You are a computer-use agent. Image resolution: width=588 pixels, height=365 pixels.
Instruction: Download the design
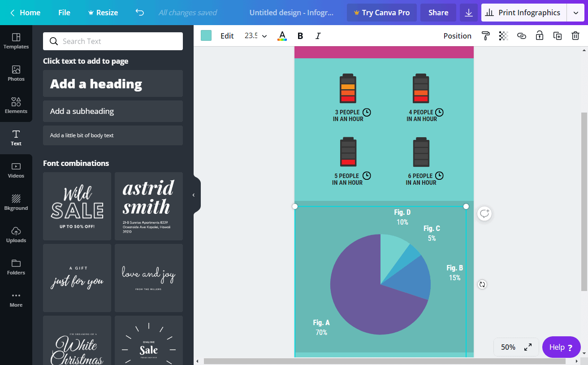469,13
